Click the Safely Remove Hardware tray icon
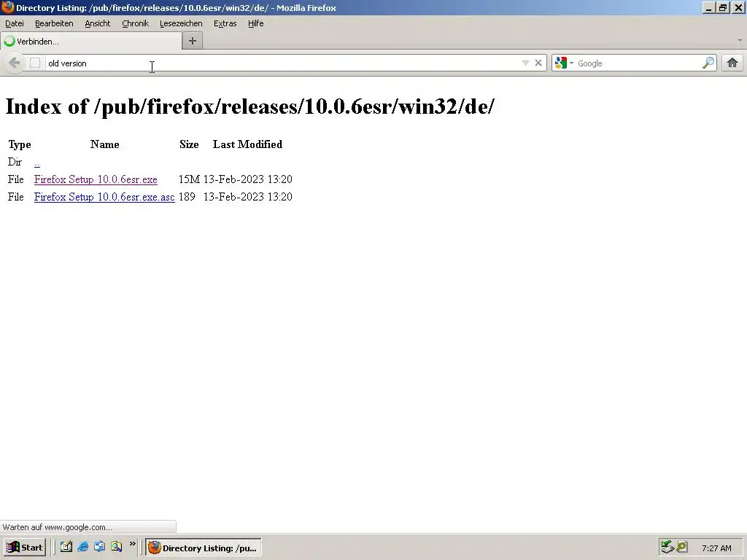This screenshot has height=560, width=747. point(667,547)
